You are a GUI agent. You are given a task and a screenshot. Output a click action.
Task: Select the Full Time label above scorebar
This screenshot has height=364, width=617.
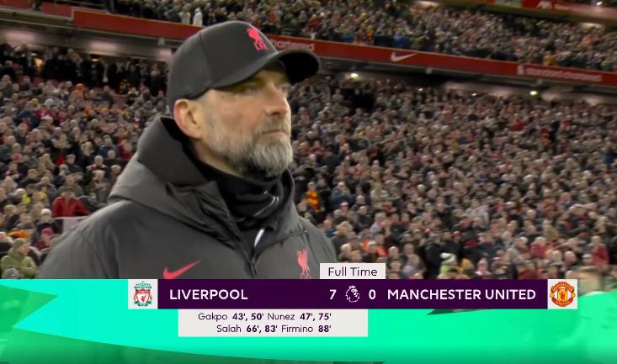[x=352, y=272]
